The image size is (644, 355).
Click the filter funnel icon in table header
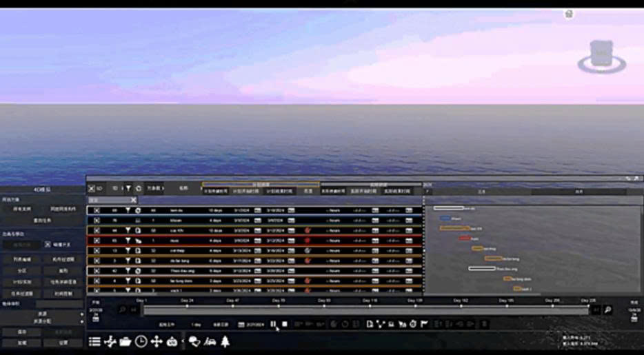tap(128, 188)
